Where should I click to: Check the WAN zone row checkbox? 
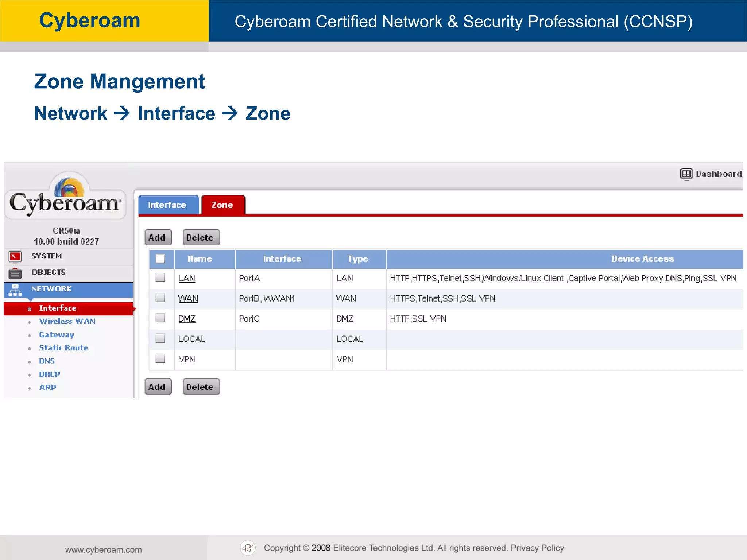(160, 298)
